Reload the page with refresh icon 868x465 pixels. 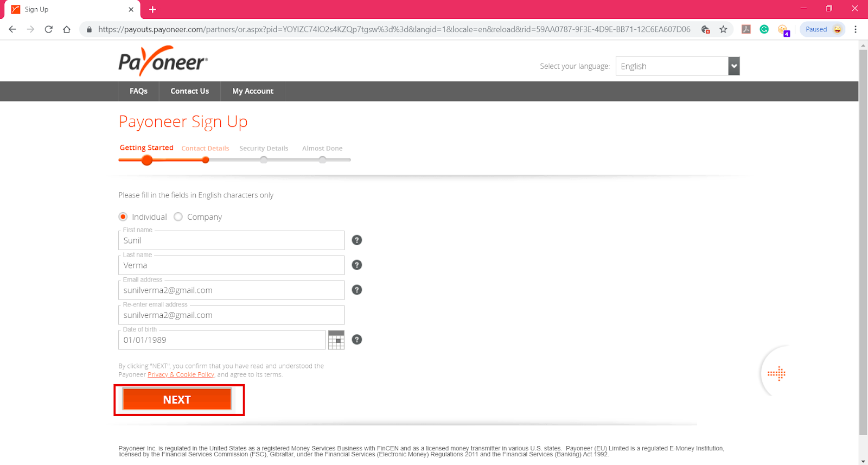tap(49, 29)
